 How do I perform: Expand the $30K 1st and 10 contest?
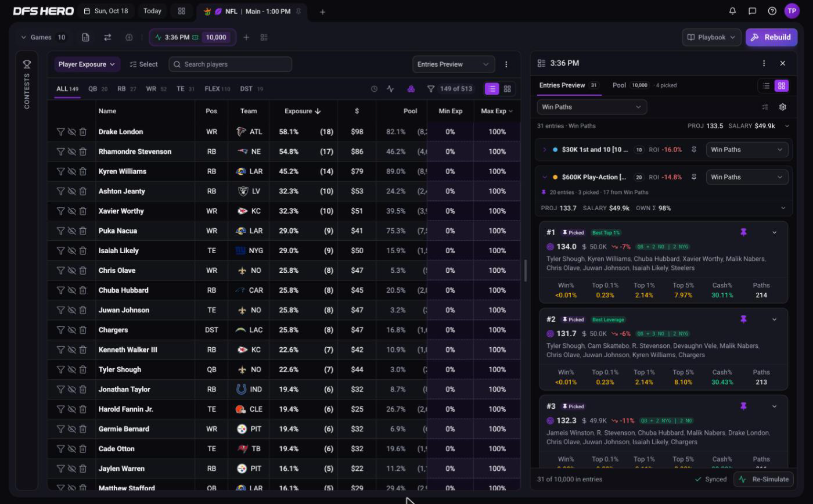coord(544,150)
